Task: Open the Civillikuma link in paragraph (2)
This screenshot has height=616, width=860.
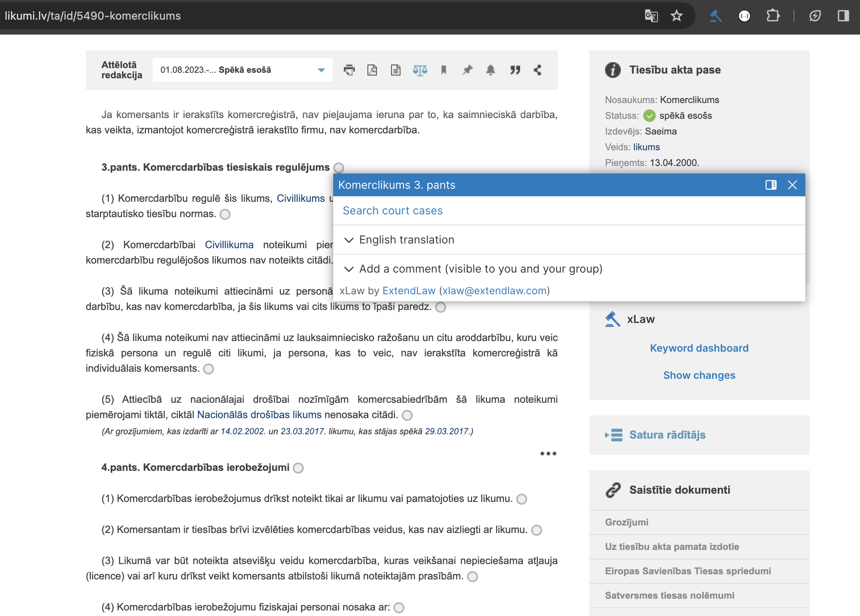Action: click(x=229, y=245)
